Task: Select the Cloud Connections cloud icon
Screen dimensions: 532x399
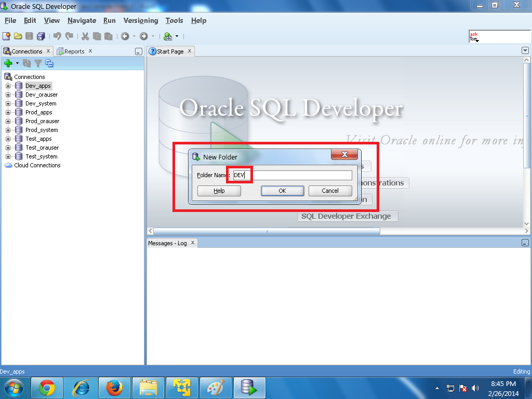Action: (x=8, y=165)
